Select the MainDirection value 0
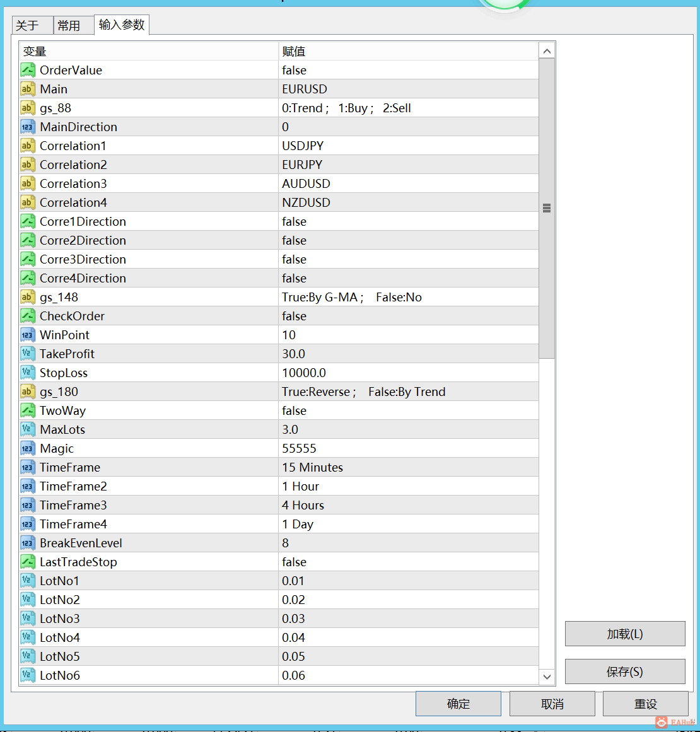The height and width of the screenshot is (732, 700). pos(408,127)
